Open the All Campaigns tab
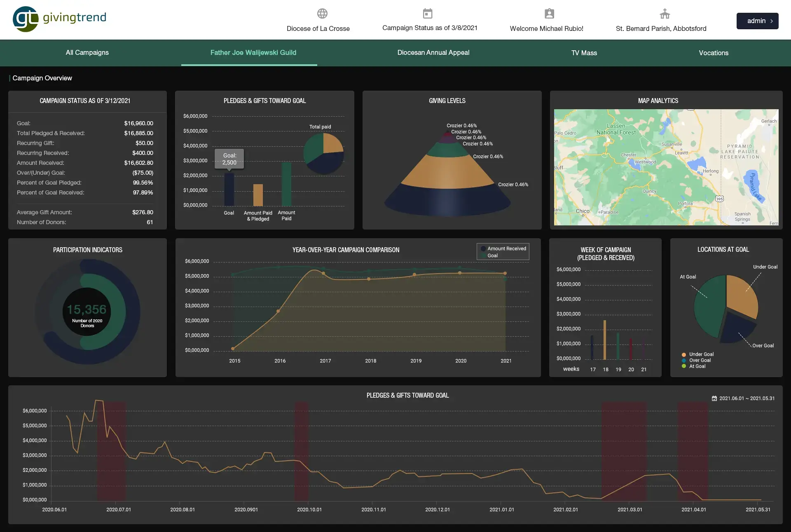This screenshot has height=532, width=791. 87,53
